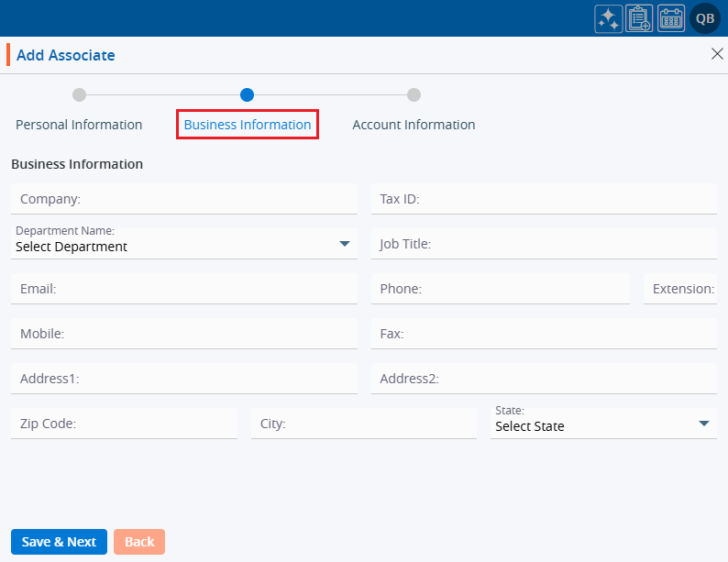Expand the Department Name dropdown

pyautogui.click(x=183, y=244)
